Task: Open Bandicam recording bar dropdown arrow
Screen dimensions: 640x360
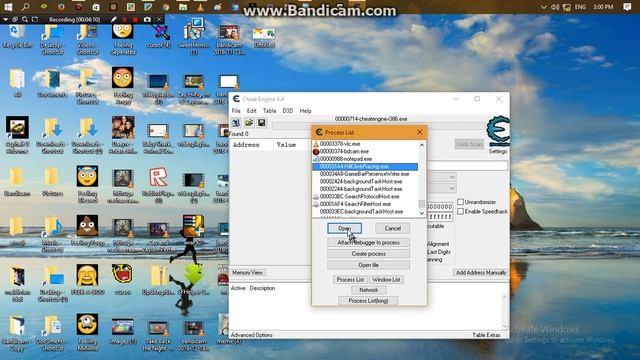Action: point(6,20)
